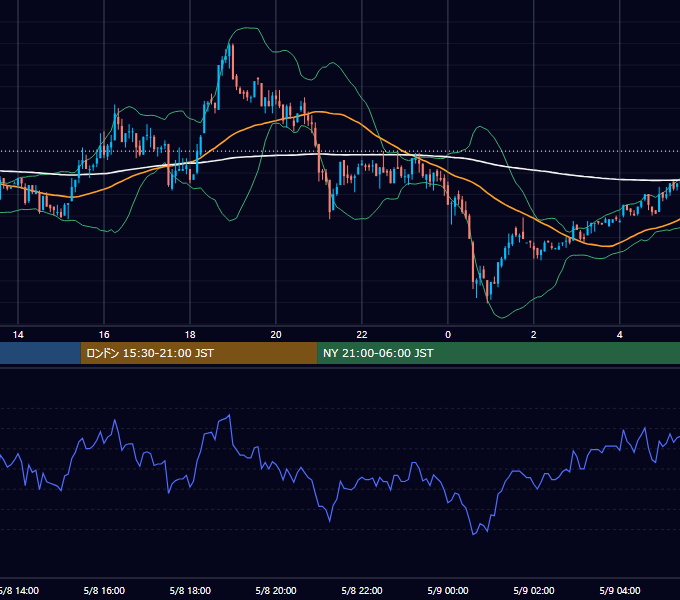Screen dimensions: 680x600
Task: Click the '20' hour label on price chart axis
Action: tap(276, 335)
